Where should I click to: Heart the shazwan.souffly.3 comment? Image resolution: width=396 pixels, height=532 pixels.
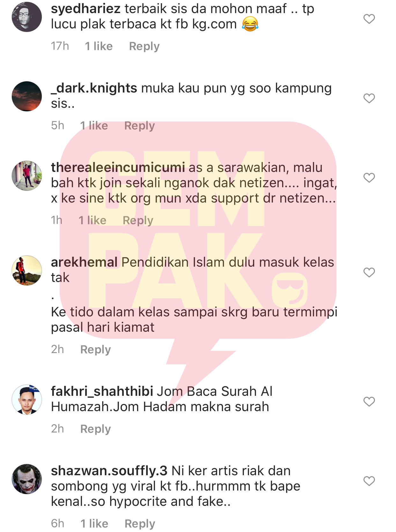369,481
